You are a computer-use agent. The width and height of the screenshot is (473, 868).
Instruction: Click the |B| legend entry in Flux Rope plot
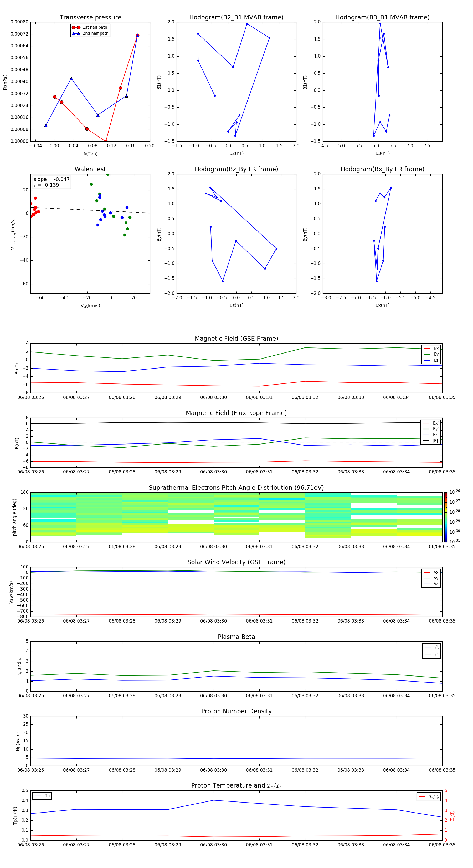(x=431, y=441)
